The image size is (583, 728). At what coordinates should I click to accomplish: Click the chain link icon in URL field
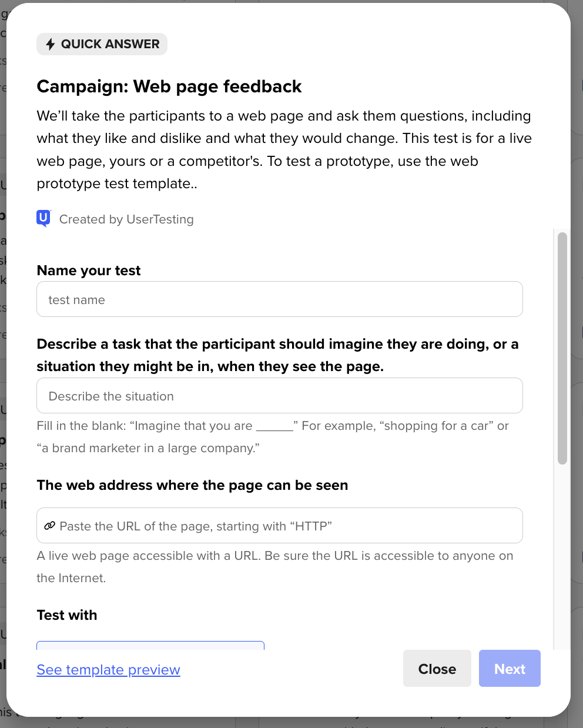point(50,526)
